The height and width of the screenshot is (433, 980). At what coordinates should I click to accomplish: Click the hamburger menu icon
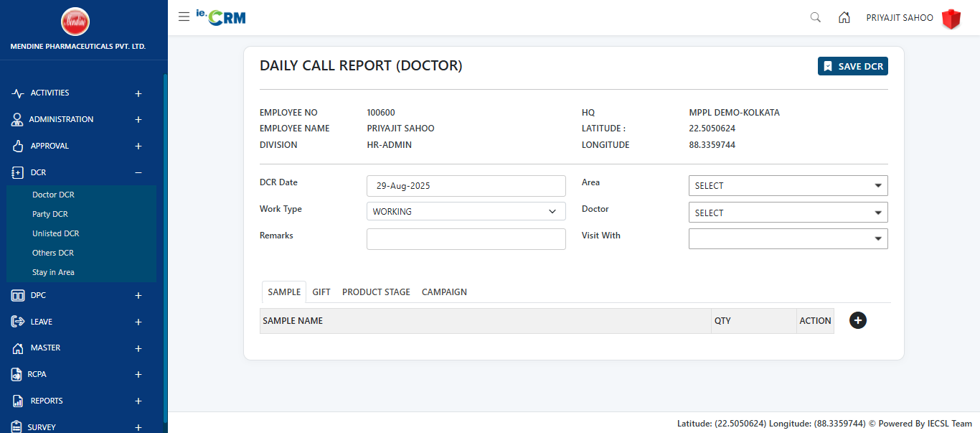pyautogui.click(x=184, y=17)
